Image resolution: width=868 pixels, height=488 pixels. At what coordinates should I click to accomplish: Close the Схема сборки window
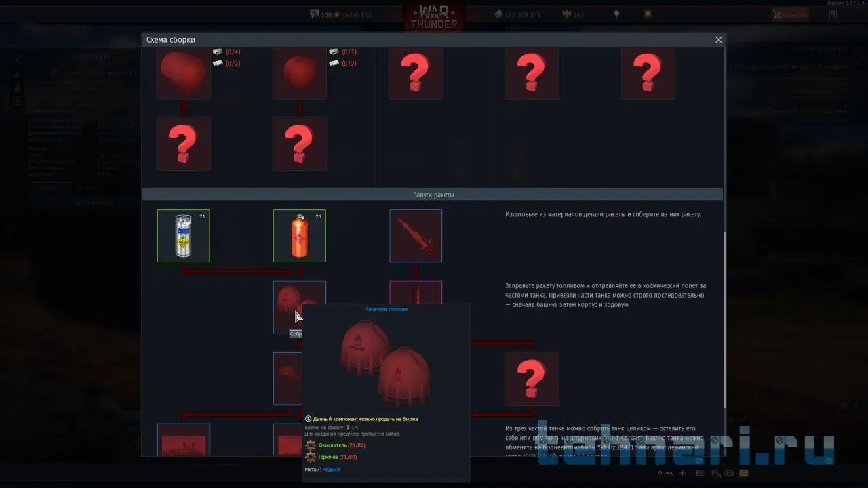point(719,40)
